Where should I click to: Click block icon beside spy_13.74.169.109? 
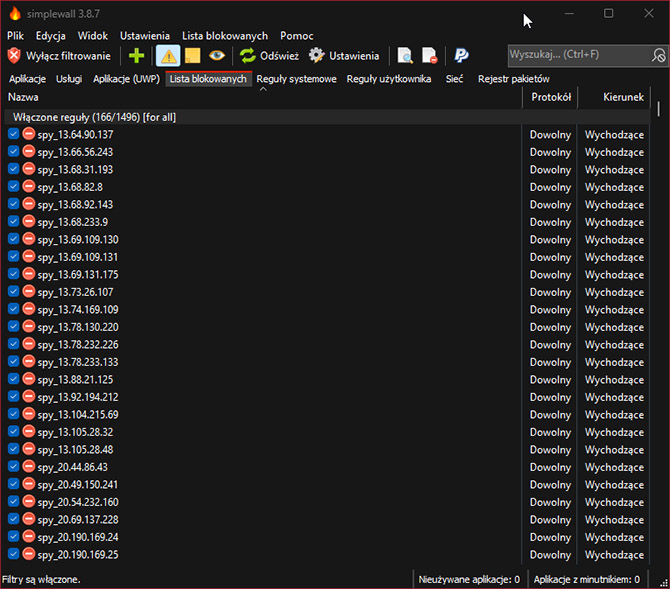tap(29, 309)
